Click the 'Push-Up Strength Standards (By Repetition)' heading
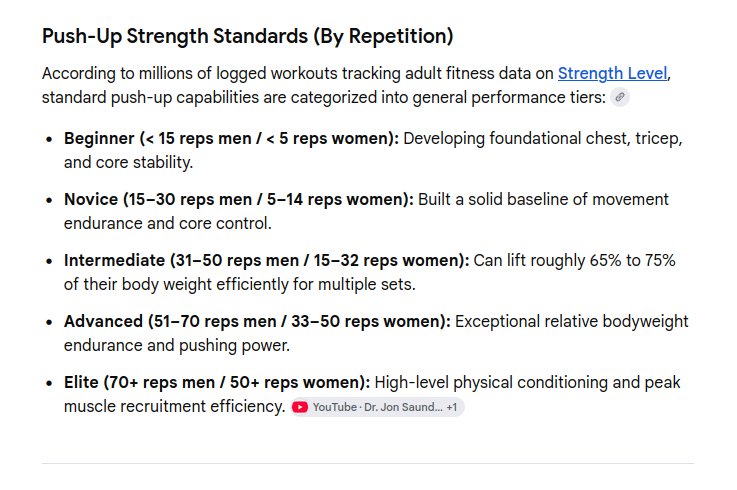Viewport: 737px width, 490px height. (248, 36)
